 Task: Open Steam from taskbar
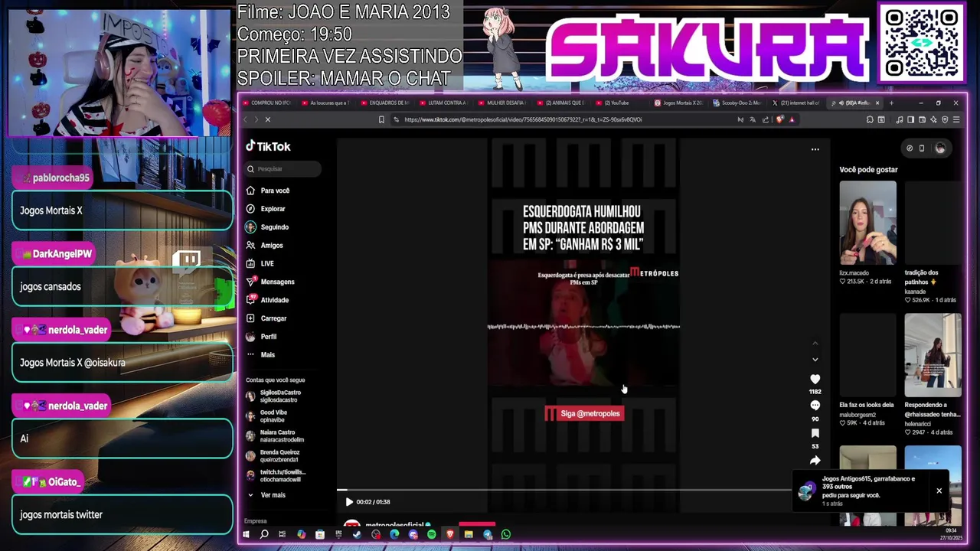tap(357, 534)
